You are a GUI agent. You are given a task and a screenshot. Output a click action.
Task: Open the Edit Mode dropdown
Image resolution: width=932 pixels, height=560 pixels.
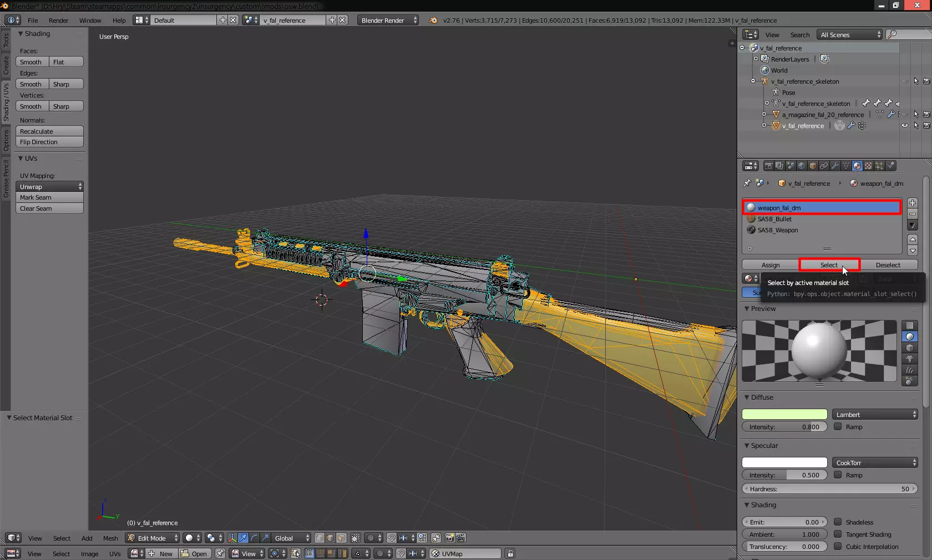pos(153,538)
